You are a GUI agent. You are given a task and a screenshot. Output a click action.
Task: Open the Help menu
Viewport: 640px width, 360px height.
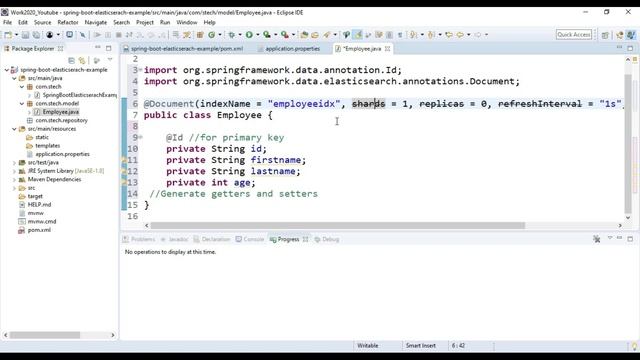209,22
